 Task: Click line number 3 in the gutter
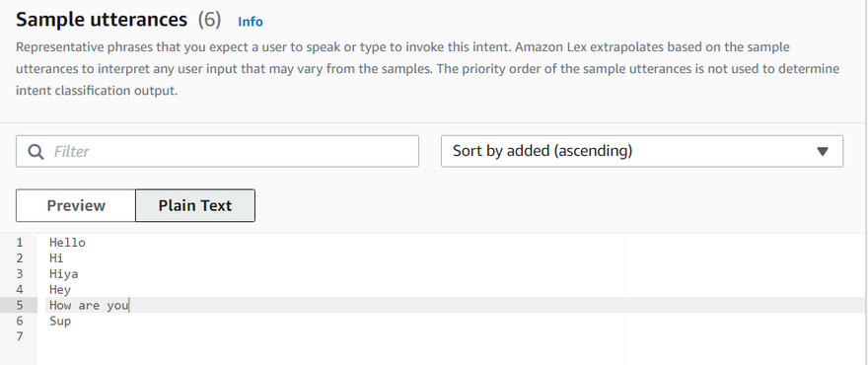coord(20,273)
